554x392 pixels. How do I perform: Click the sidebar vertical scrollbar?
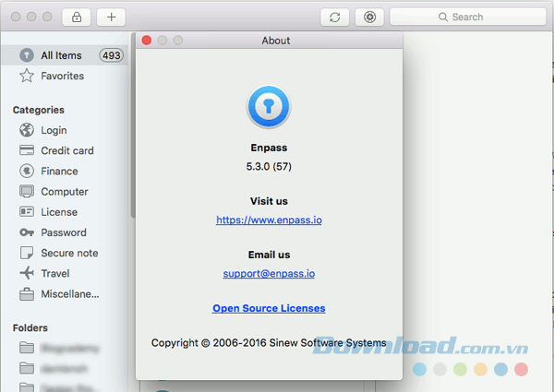coord(133,125)
